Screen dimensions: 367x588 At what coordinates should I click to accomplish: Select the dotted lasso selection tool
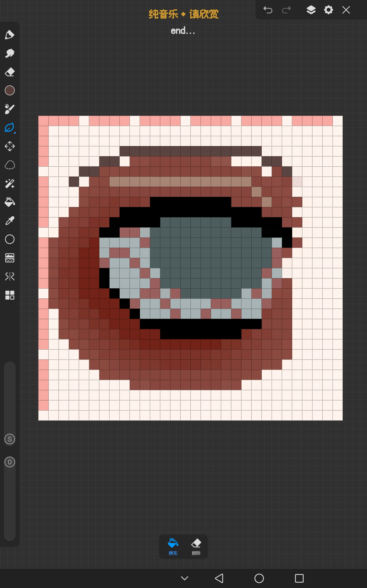(10, 165)
